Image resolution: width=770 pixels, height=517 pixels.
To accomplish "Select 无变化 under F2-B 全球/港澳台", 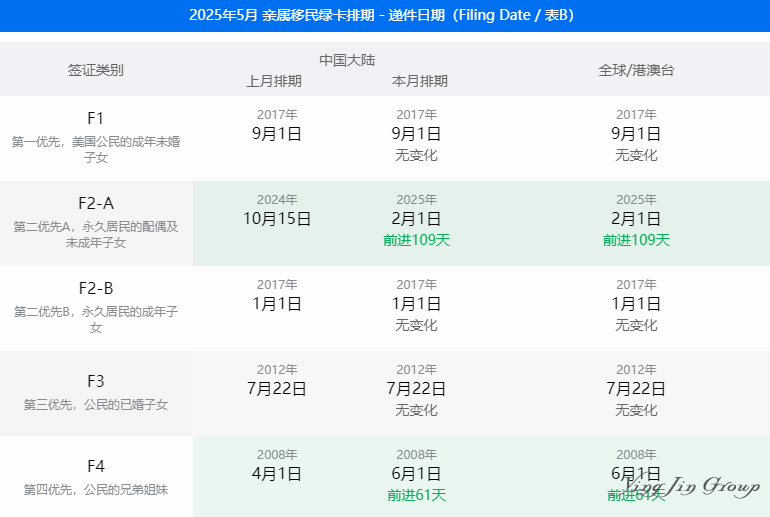I will (636, 325).
